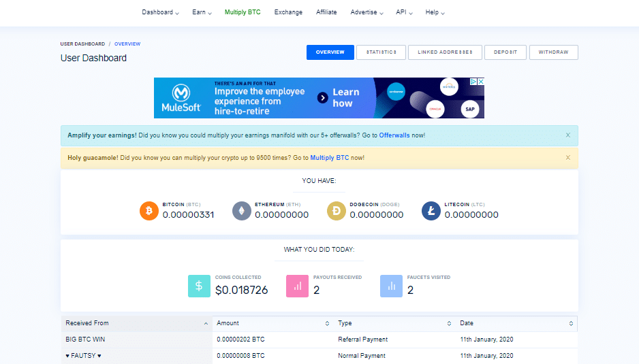
Task: Click the Litecoin balance value
Action: point(471,214)
